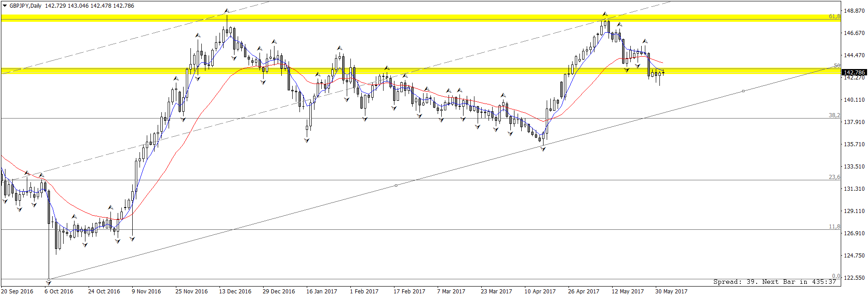
Task: Select the middle anchor point on the lower trendline
Action: pos(396,185)
